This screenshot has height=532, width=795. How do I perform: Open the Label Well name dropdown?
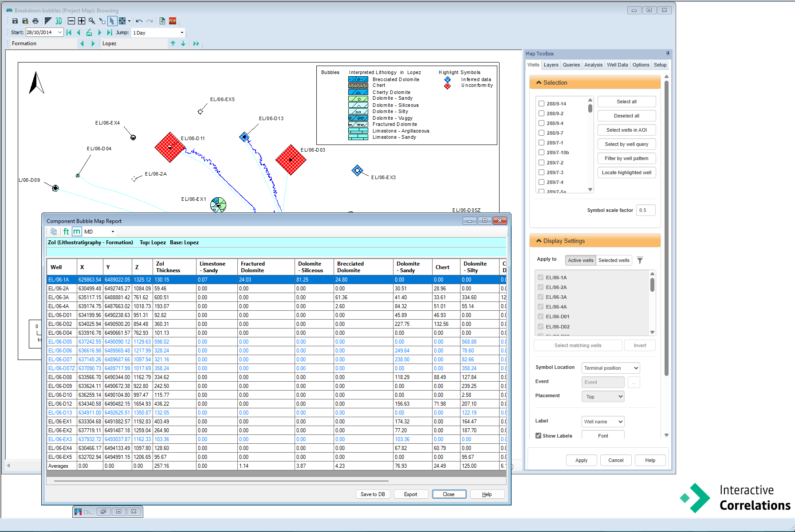click(x=602, y=422)
